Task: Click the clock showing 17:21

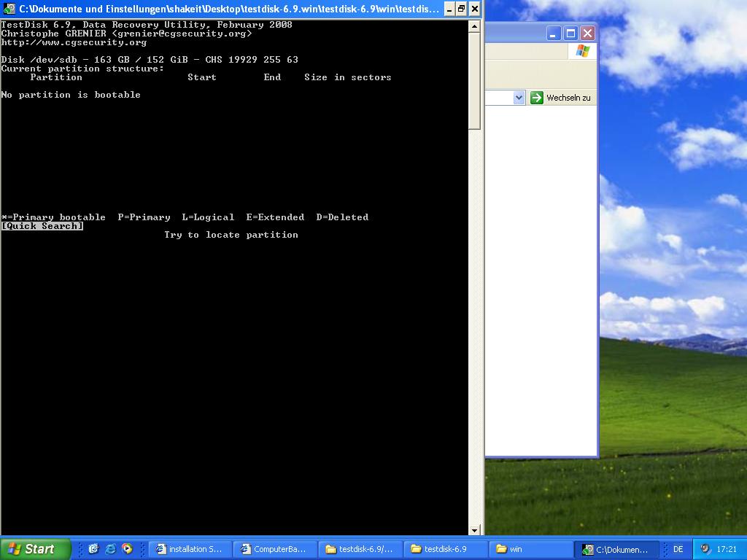Action: coord(727,549)
